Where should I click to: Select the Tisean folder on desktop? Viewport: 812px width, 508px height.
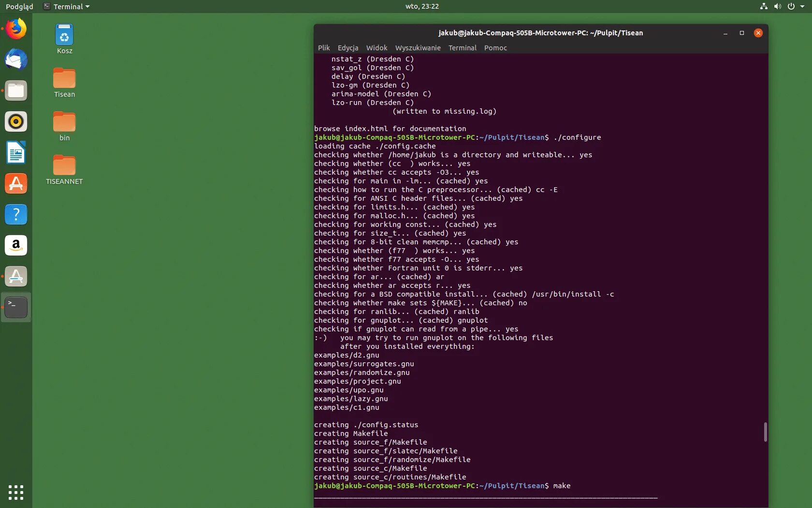64,82
